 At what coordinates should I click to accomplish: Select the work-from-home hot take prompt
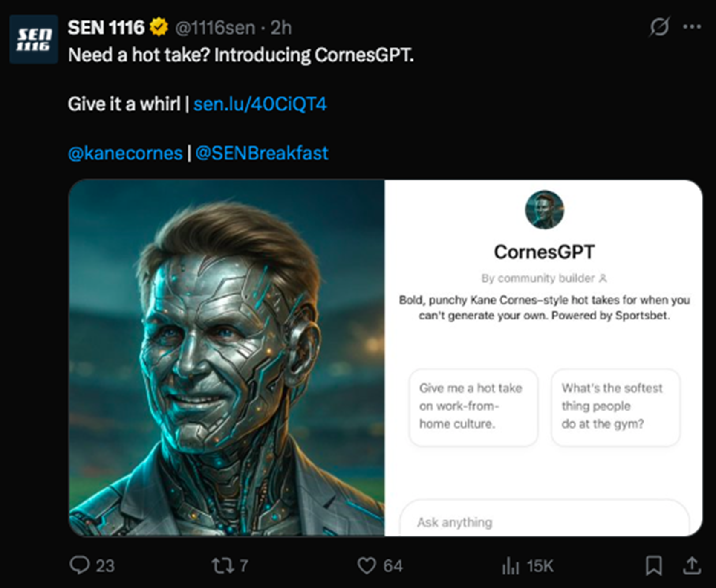(473, 406)
